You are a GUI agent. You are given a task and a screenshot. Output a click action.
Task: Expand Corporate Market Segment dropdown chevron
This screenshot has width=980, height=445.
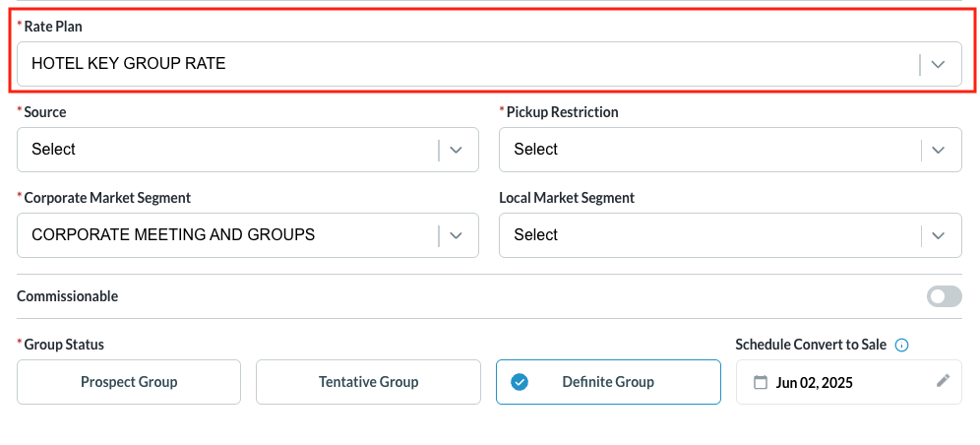tap(456, 235)
